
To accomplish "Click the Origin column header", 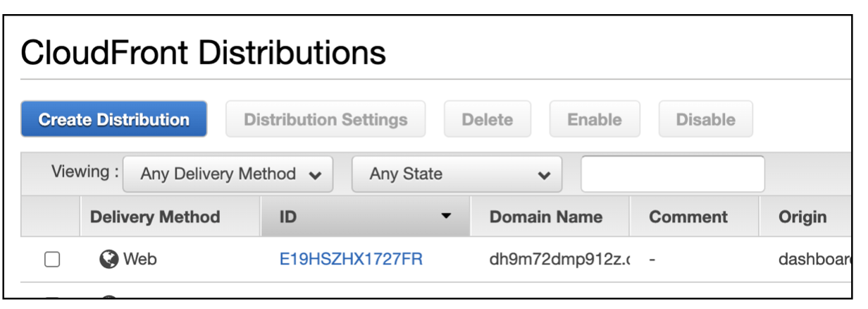I will point(802,217).
